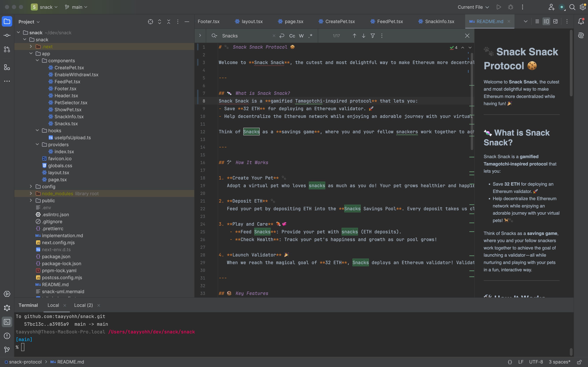This screenshot has width=588, height=367.
Task: Open search filter options
Action: [x=373, y=36]
